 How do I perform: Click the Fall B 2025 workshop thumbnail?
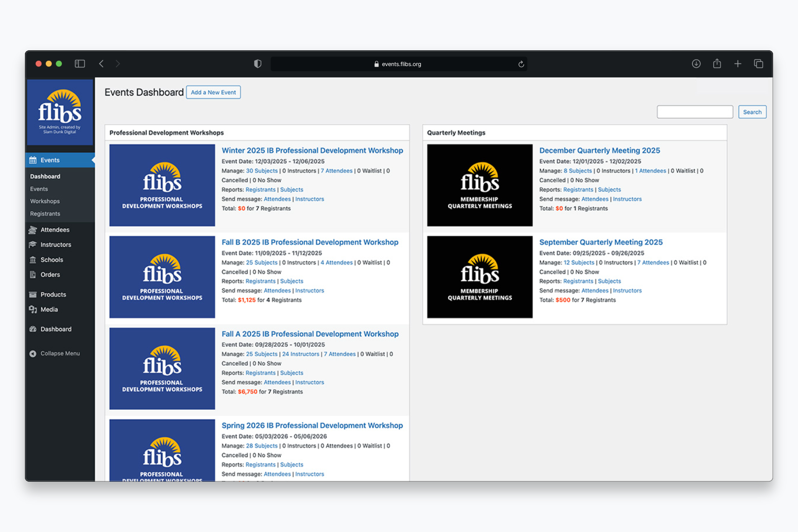pyautogui.click(x=162, y=277)
